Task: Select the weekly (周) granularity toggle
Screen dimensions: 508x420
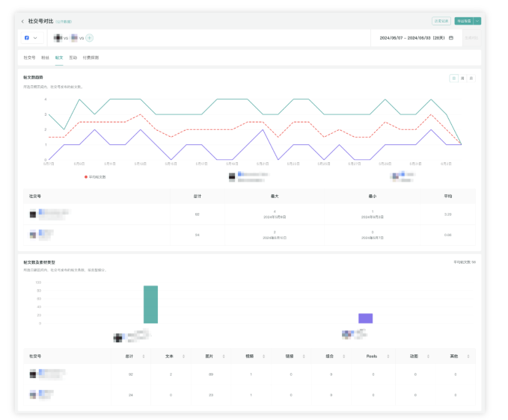Action: 462,78
